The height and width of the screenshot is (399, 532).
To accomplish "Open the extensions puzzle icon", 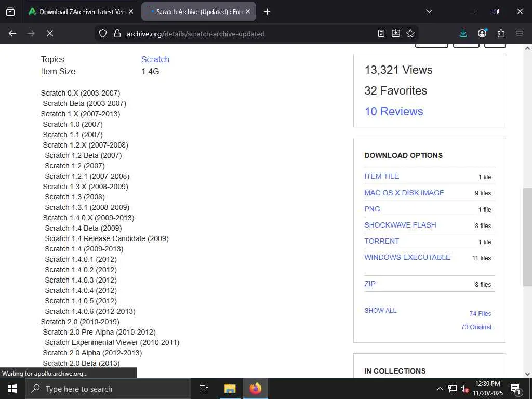I will coord(501,33).
